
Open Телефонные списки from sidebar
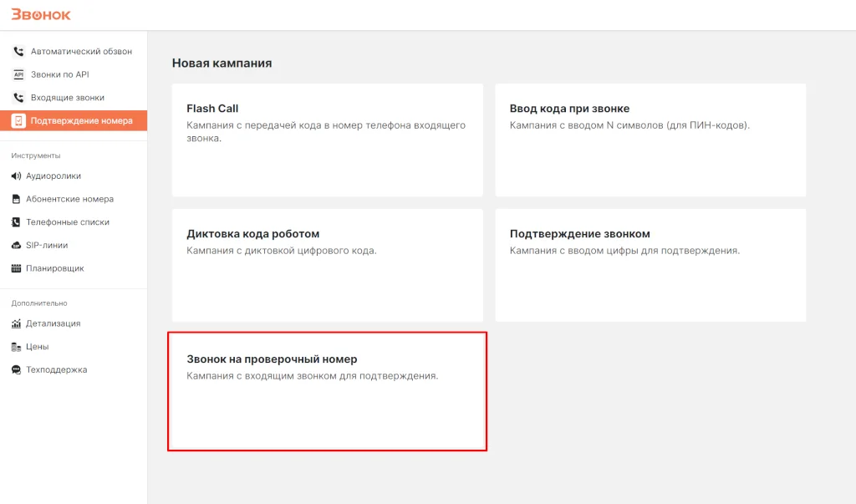[69, 222]
